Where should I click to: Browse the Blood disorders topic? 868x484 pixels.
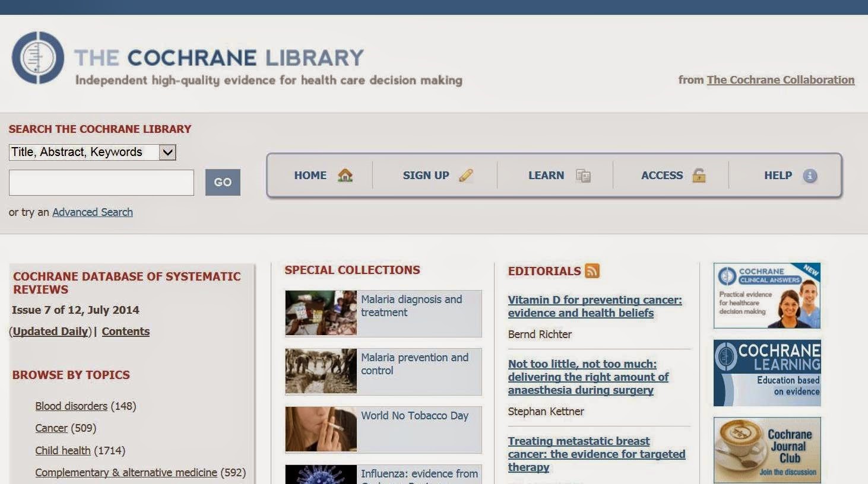71,406
